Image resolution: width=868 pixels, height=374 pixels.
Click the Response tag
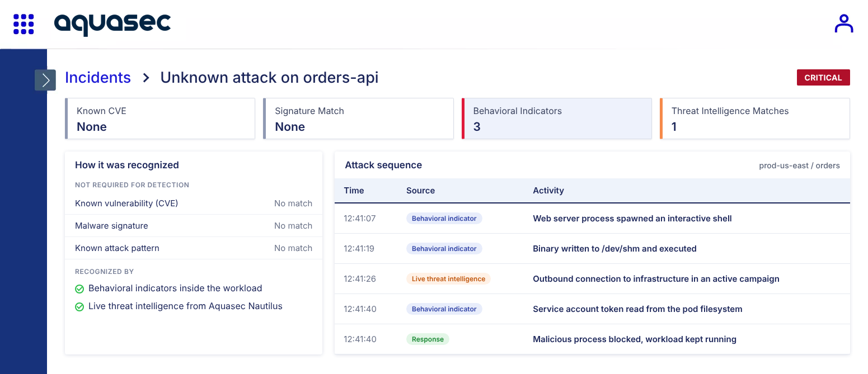pos(428,339)
